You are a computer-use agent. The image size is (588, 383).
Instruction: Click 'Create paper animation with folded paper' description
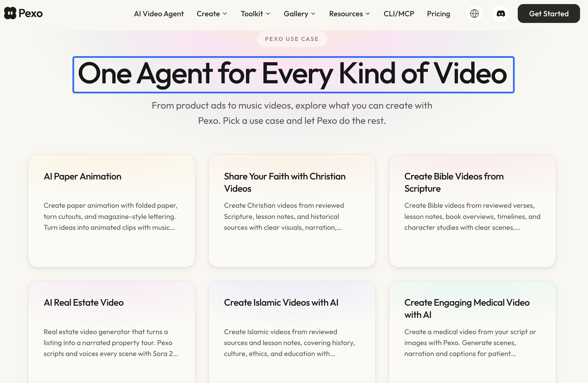pos(111,216)
